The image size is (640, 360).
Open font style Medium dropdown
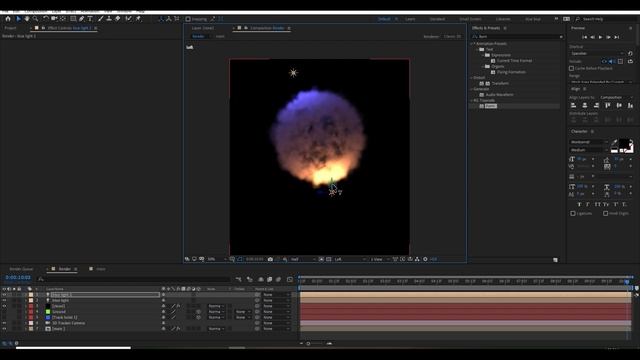click(x=589, y=150)
